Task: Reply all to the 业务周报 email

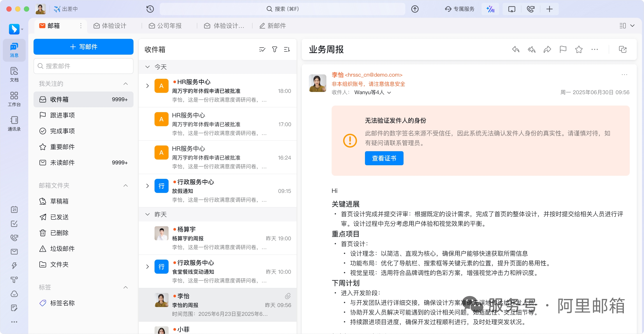Action: [x=532, y=50]
